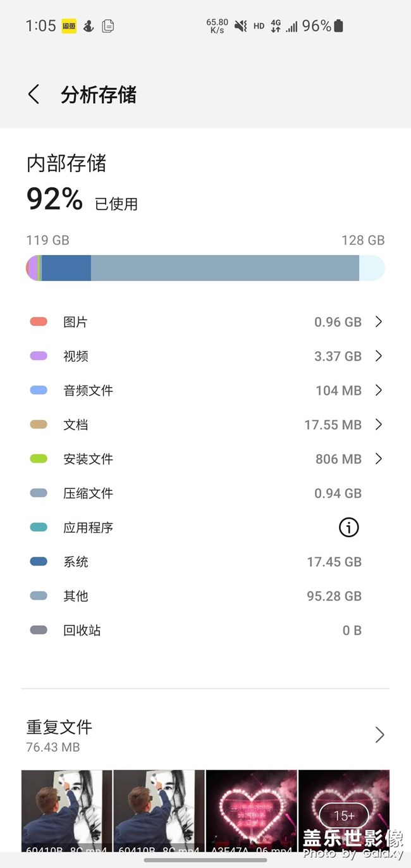Open the 回收站 entry

click(x=205, y=630)
